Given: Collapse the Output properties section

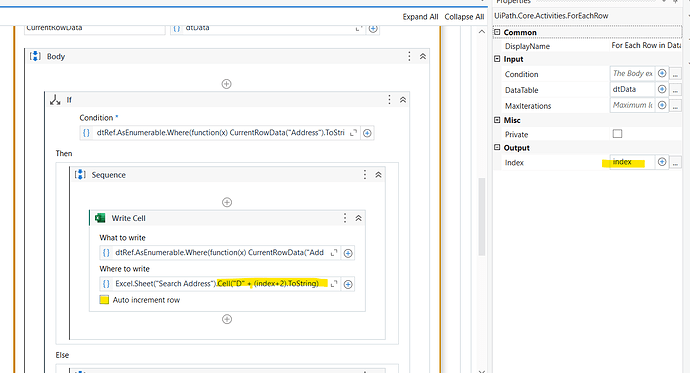Looking at the screenshot, I should pos(497,147).
